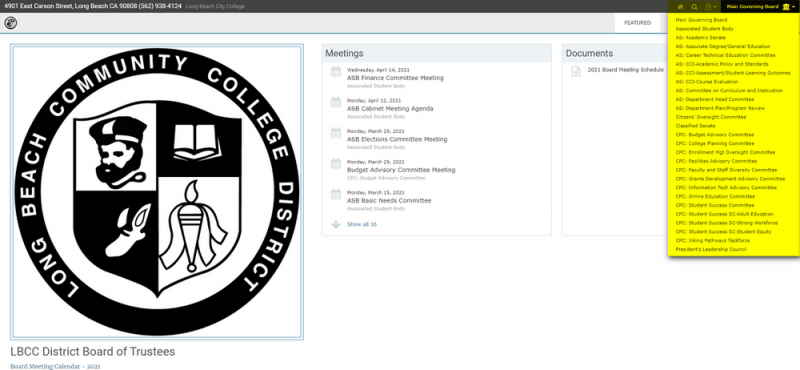
Task: Open the home page icon
Action: (x=680, y=7)
